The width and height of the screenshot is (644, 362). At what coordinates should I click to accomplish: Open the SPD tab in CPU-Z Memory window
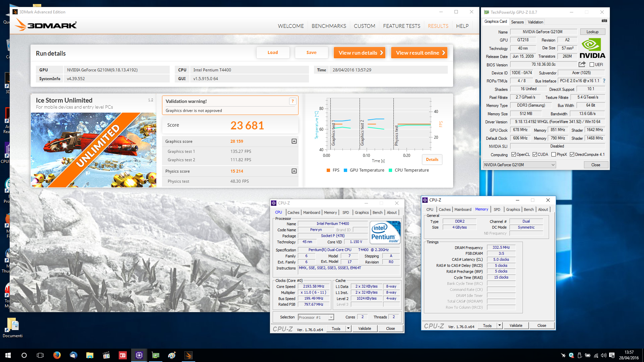pos(497,209)
